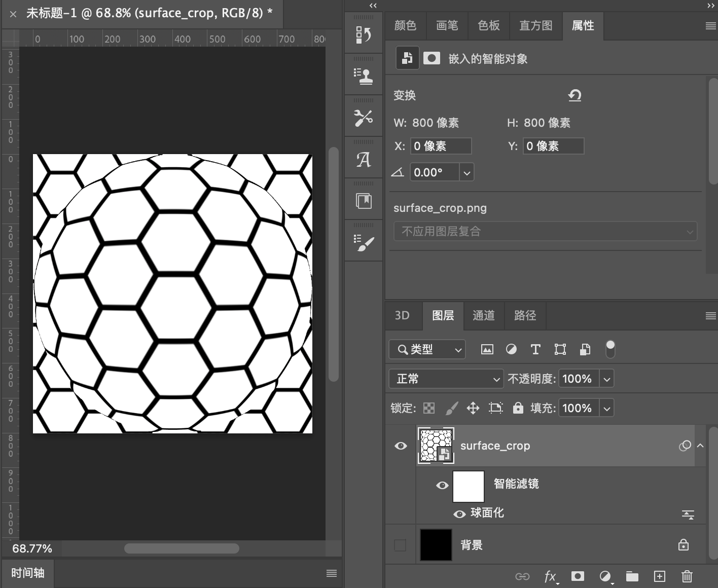Screen dimensions: 718x588
Task: Open the Notes panel icon
Action: [363, 201]
